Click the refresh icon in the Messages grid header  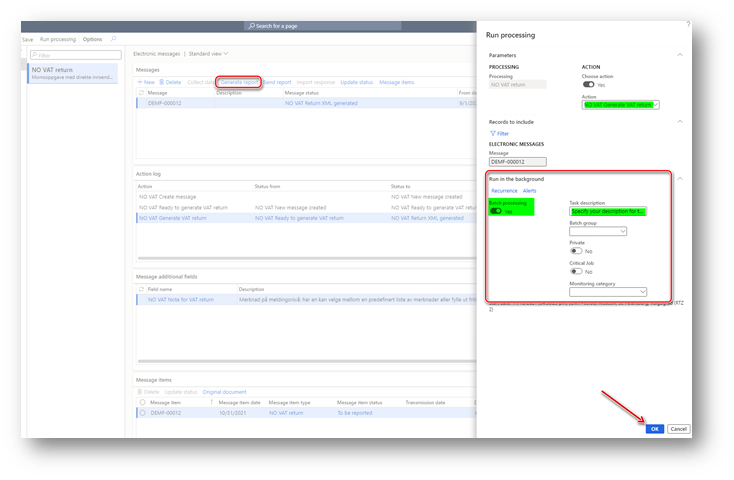coord(141,93)
